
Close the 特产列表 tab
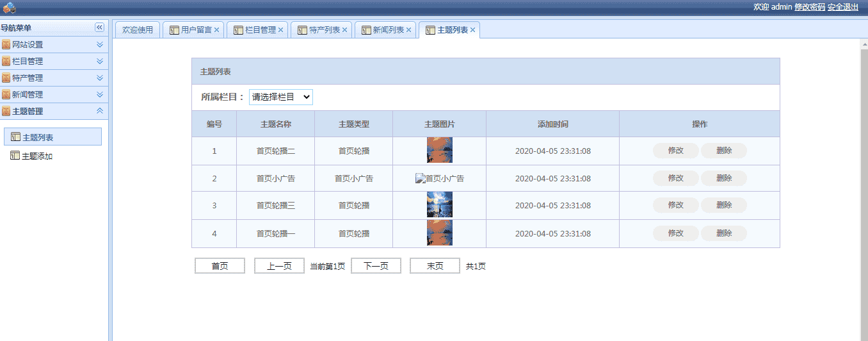[344, 30]
